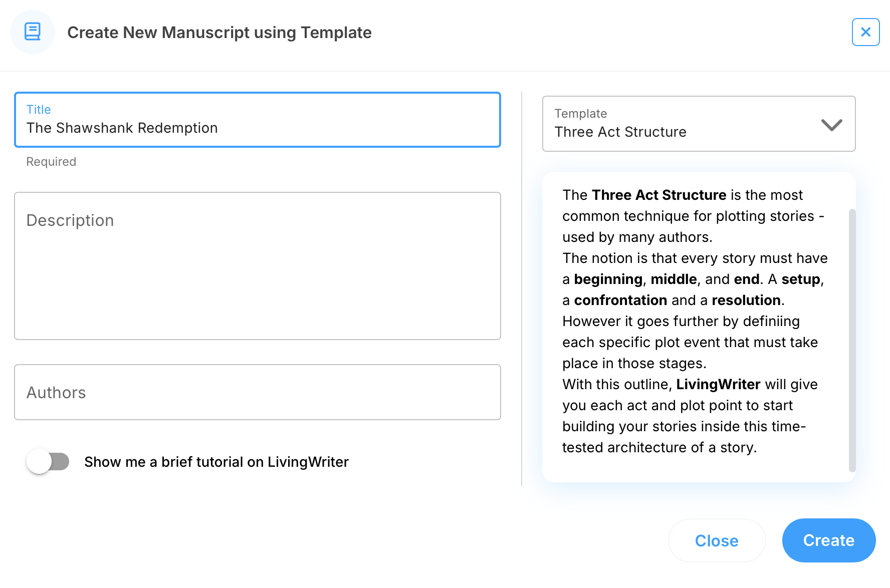Click Close to cancel manuscript creation
The width and height of the screenshot is (890, 588).
pyautogui.click(x=717, y=540)
